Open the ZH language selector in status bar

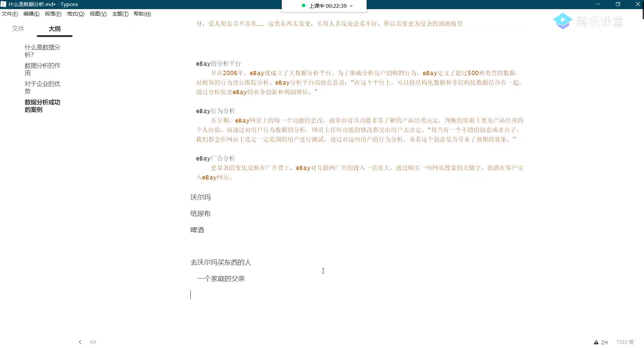pos(604,342)
